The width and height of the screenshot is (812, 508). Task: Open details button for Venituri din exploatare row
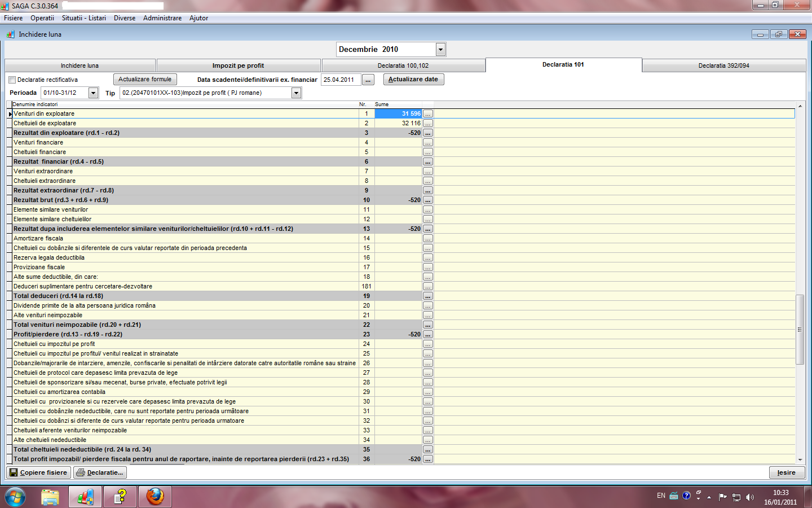point(428,113)
